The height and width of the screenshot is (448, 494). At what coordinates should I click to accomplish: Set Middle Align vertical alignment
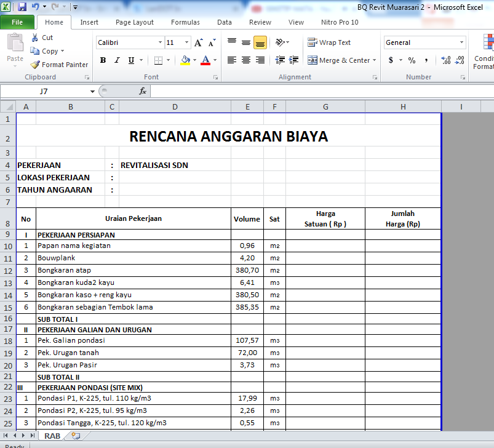coord(246,42)
